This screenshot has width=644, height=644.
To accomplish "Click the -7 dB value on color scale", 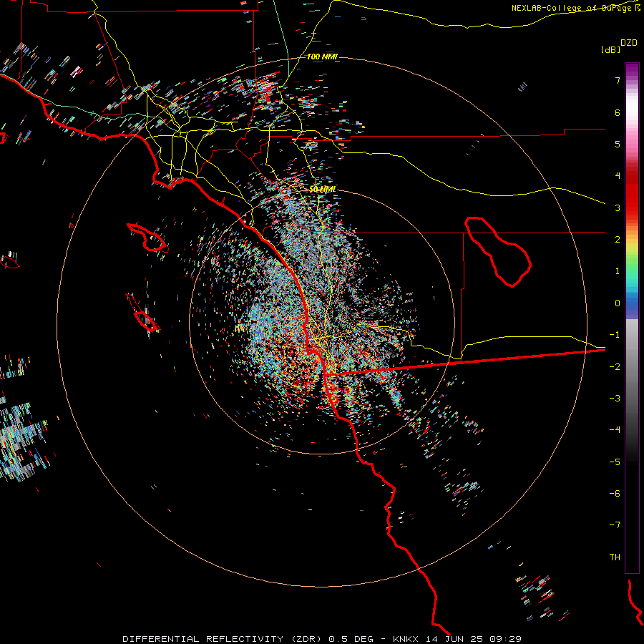I will 615,525.
